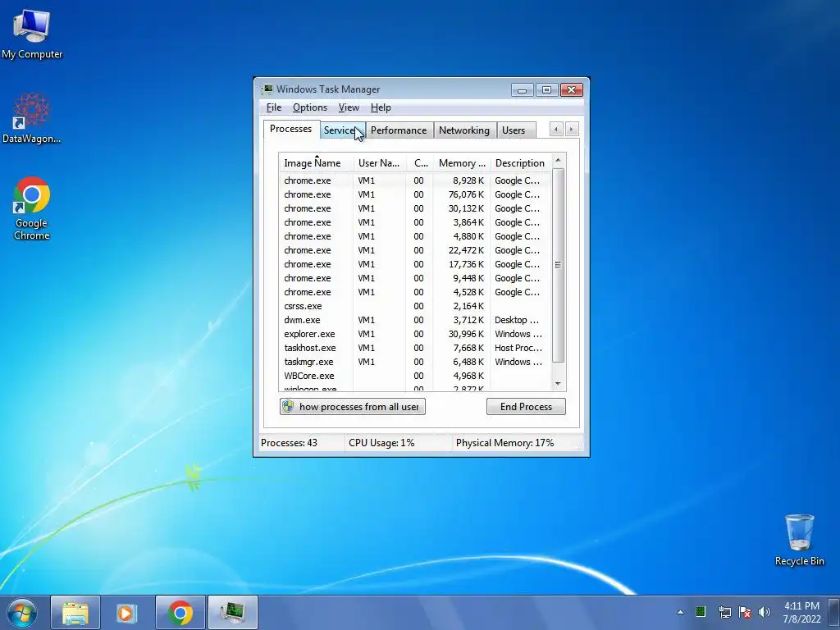840x630 pixels.
Task: Click the process list scrollbar thumb
Action: click(558, 265)
